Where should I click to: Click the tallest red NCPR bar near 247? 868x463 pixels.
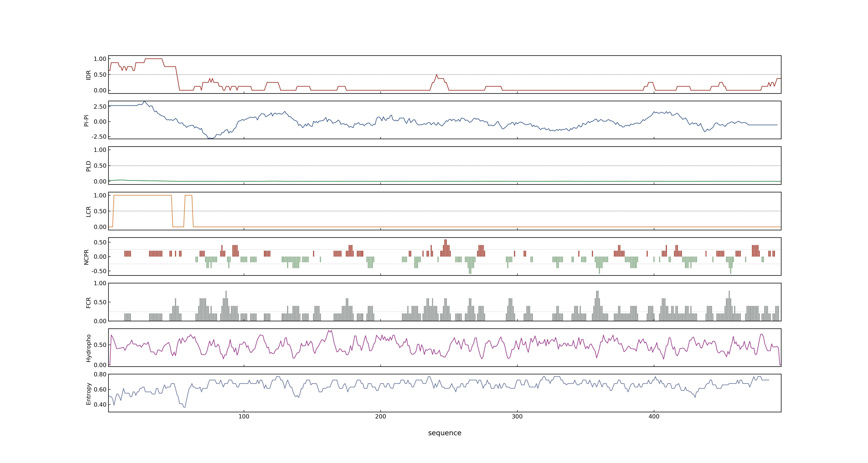tap(445, 248)
